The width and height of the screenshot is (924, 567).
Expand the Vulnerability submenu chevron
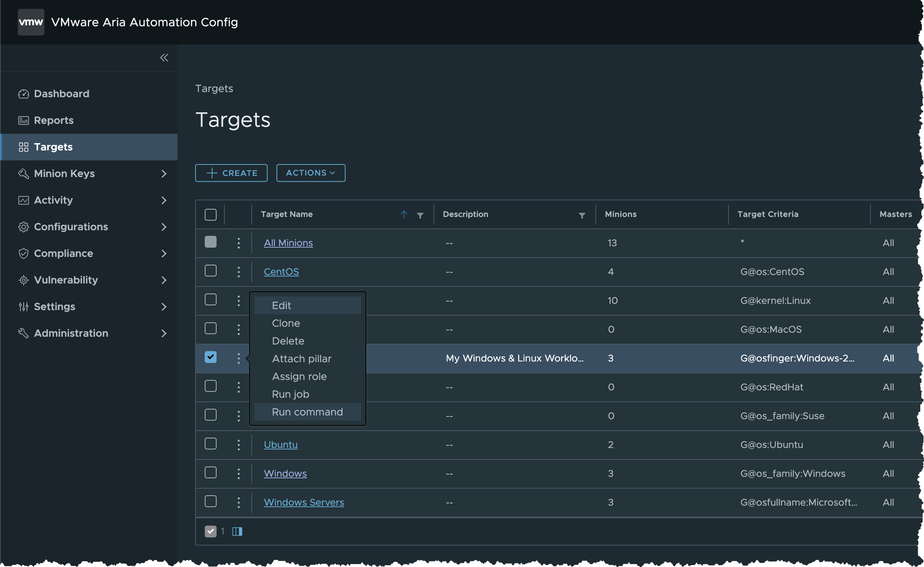tap(163, 280)
